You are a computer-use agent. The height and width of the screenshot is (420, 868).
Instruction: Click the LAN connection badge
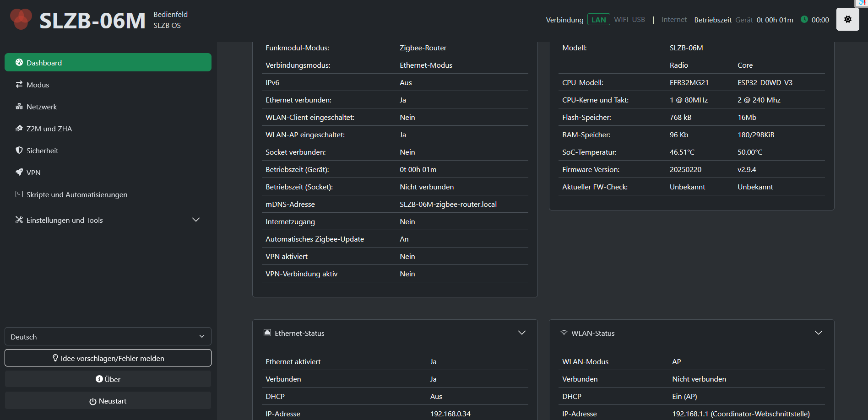click(598, 20)
